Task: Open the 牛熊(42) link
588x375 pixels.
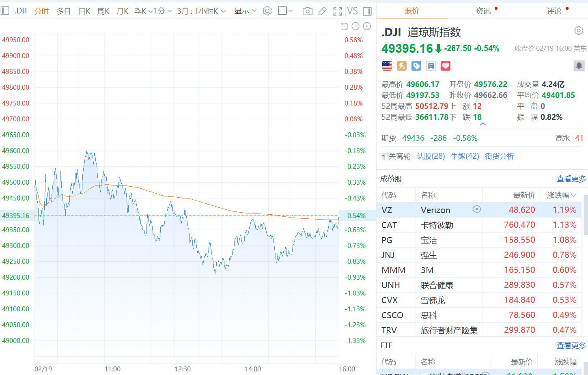Action: click(465, 156)
